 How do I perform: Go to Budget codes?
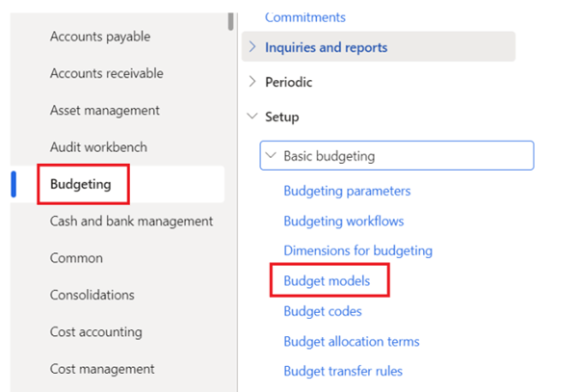[323, 311]
